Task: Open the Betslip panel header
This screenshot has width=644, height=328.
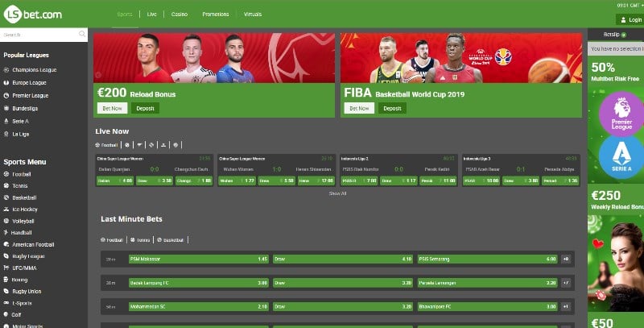Action: coord(616,35)
